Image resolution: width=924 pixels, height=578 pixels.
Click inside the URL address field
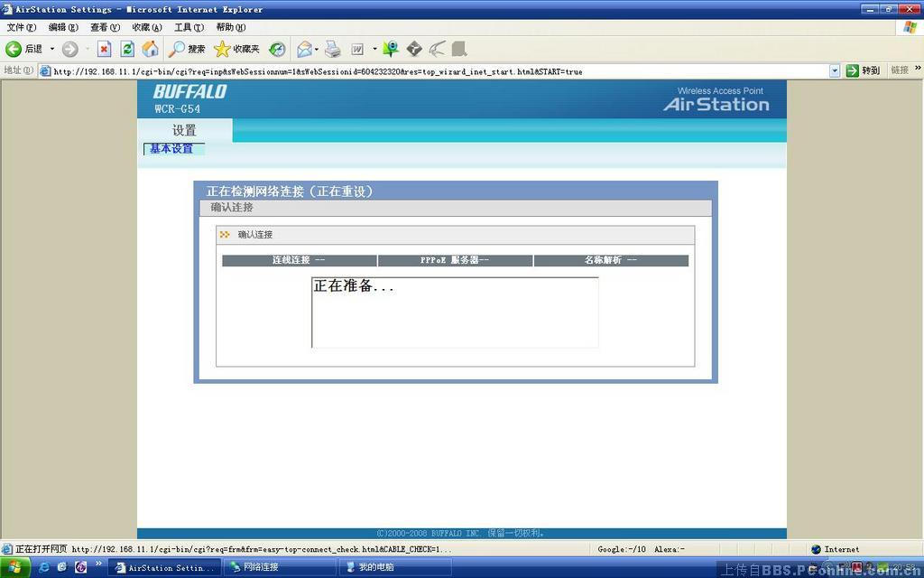(x=433, y=70)
